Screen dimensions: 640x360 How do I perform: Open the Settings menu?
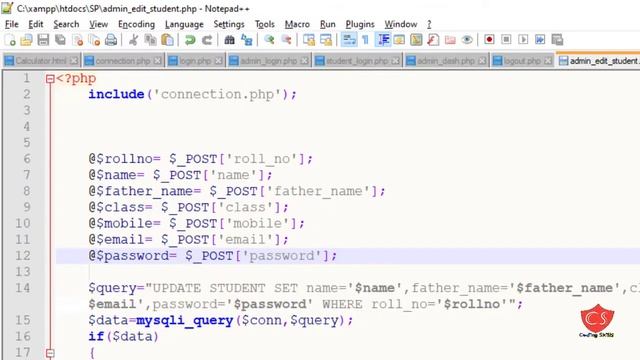pos(229,24)
